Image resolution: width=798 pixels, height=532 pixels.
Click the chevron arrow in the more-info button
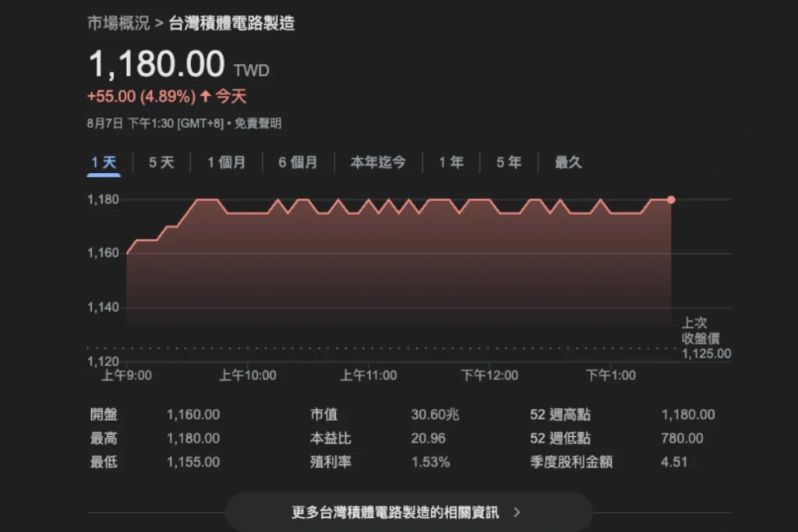pyautogui.click(x=517, y=513)
